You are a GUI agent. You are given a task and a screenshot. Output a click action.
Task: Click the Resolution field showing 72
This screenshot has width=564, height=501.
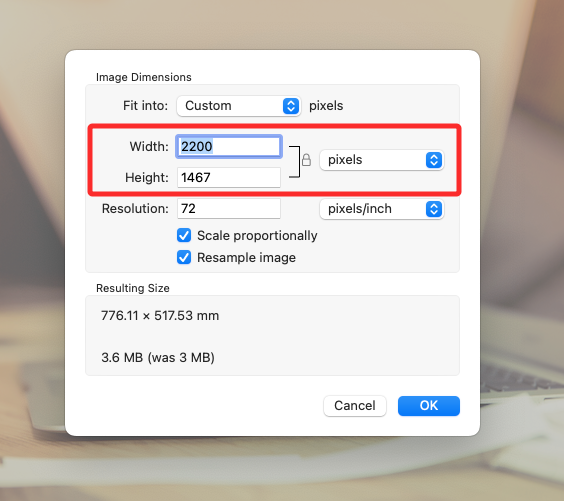[229, 209]
